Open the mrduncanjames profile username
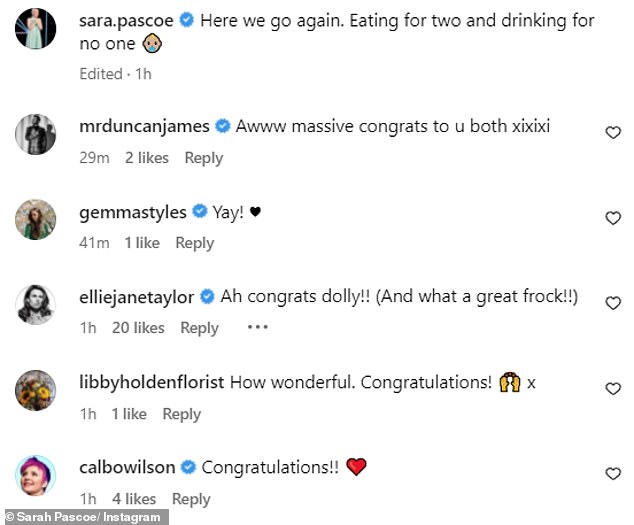The width and height of the screenshot is (634, 525). pyautogui.click(x=144, y=126)
